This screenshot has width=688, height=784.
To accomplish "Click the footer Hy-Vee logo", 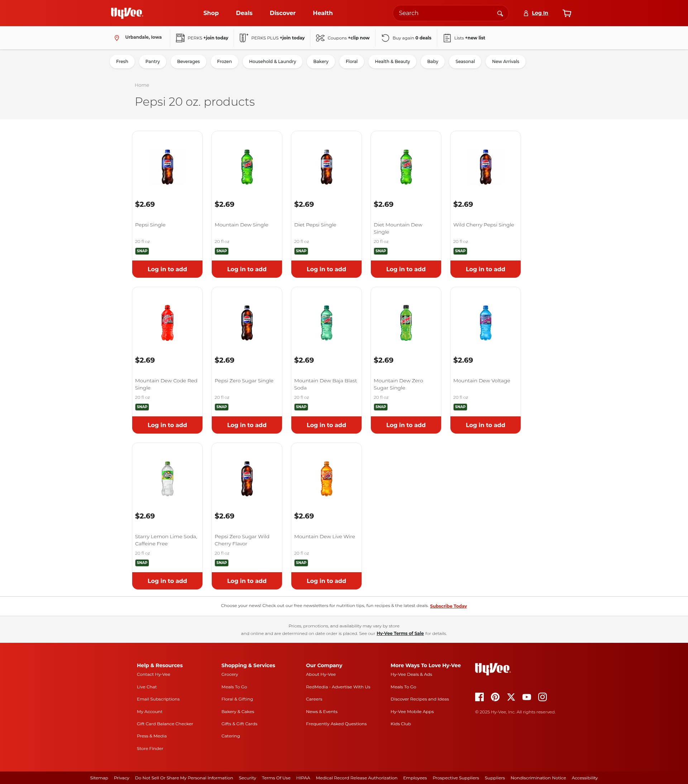I will 493,669.
